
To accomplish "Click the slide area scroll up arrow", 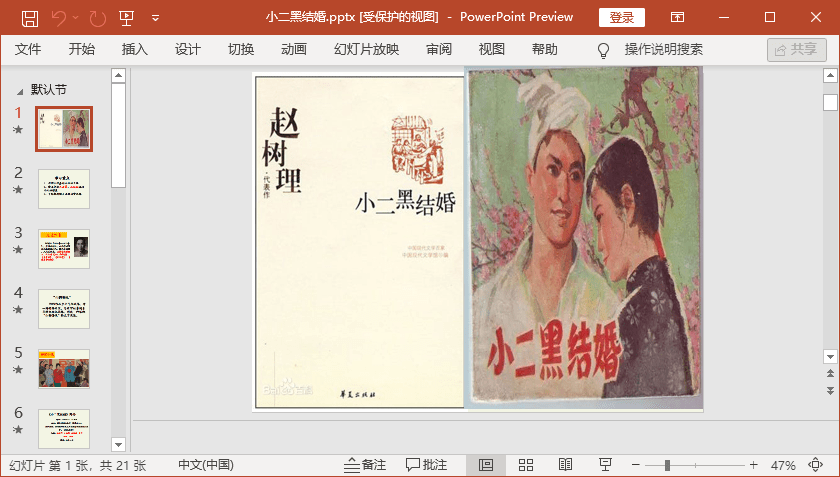I will click(x=830, y=76).
